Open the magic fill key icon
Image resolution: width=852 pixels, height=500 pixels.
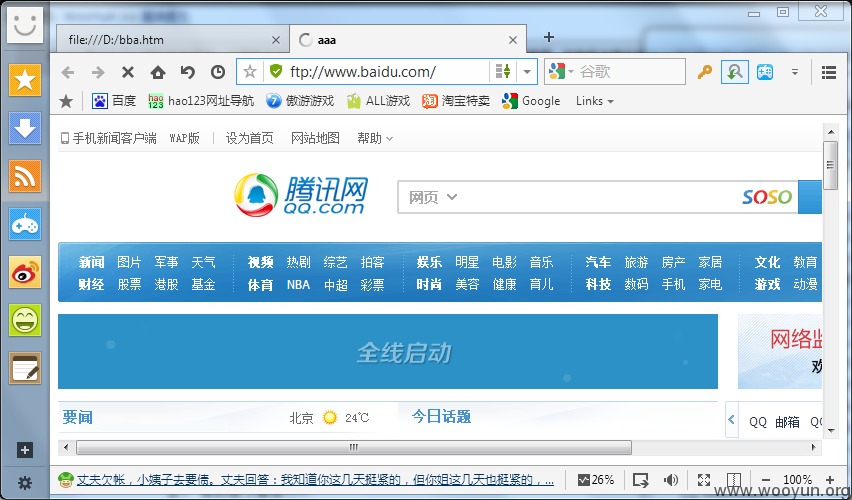coord(705,72)
